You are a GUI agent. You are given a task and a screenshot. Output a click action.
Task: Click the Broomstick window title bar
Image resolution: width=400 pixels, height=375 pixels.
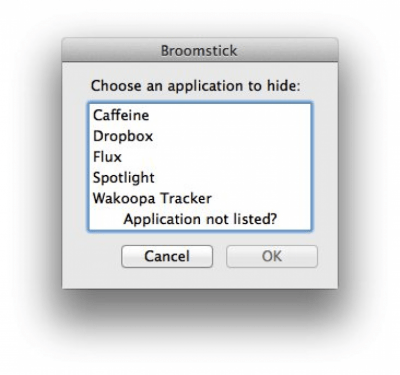point(200,50)
